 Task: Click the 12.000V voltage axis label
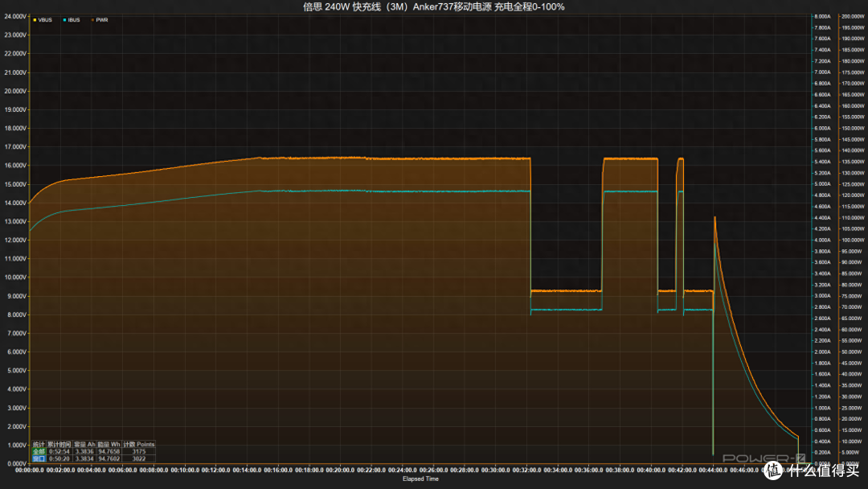15,240
